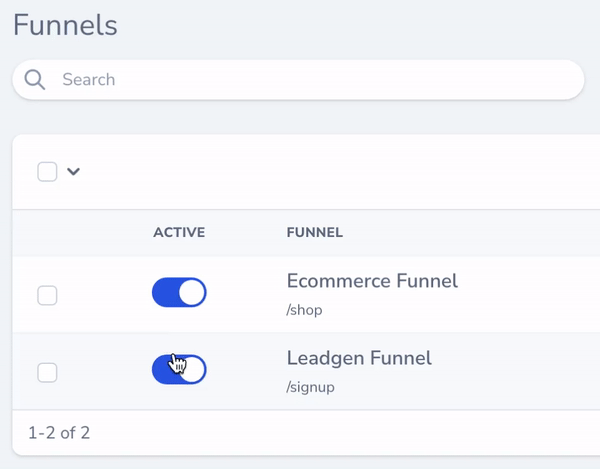The width and height of the screenshot is (600, 469).
Task: Tick the select-all checkbox above the table
Action: click(47, 172)
